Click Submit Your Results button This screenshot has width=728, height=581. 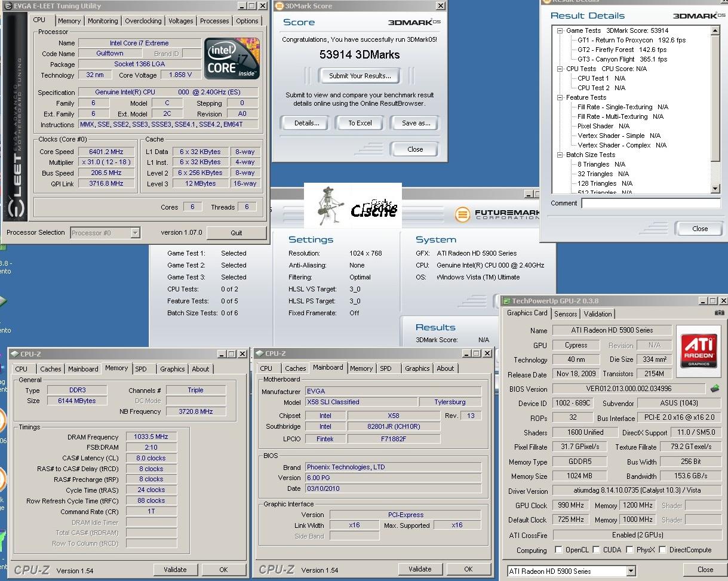pyautogui.click(x=360, y=76)
